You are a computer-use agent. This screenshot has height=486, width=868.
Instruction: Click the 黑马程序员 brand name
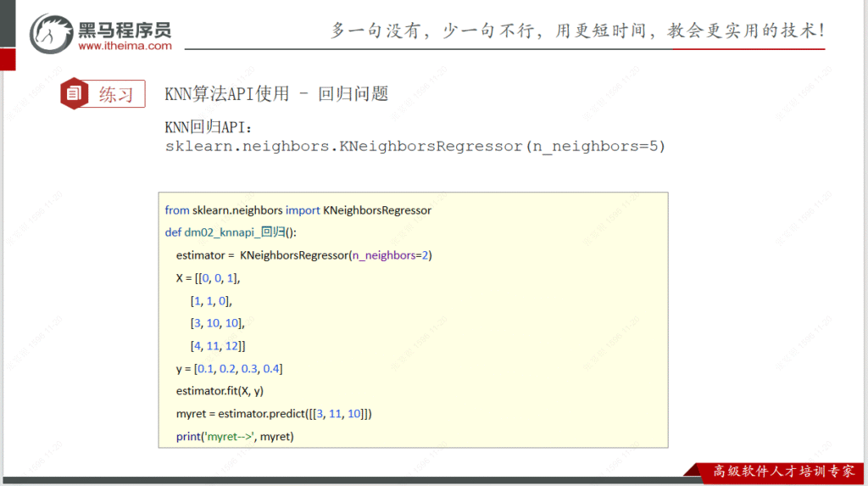125,29
